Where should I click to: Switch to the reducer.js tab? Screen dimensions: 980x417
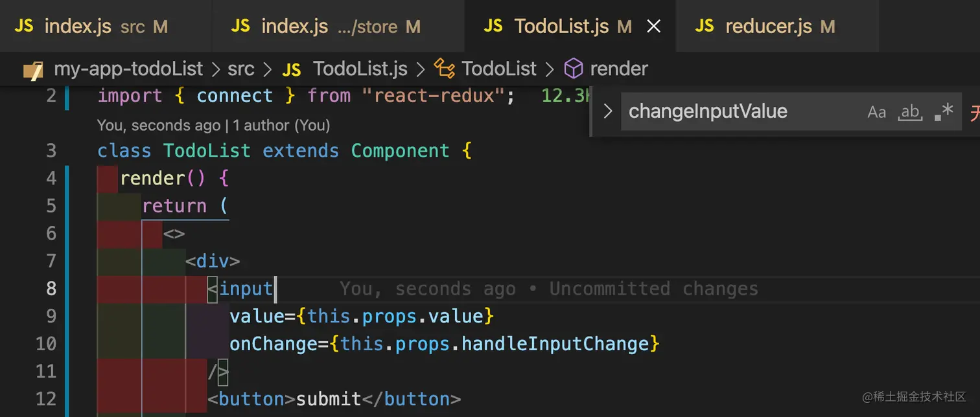point(768,26)
